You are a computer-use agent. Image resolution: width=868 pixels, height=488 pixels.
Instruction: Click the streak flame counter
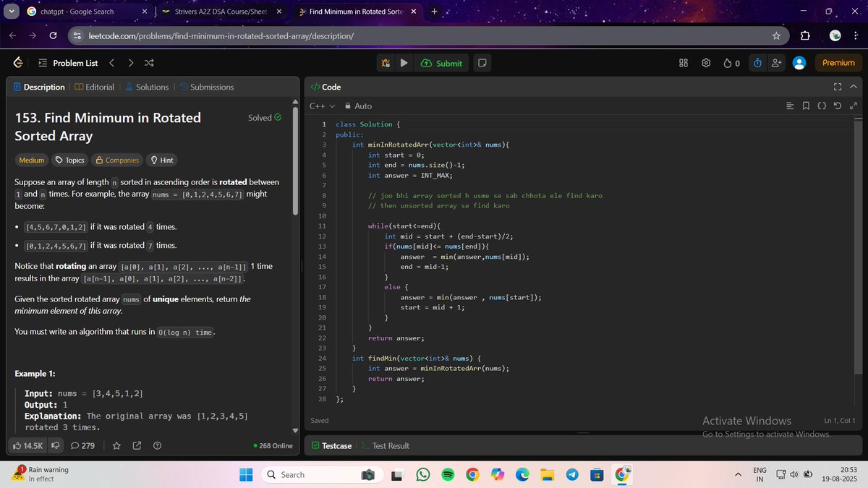[x=731, y=63]
